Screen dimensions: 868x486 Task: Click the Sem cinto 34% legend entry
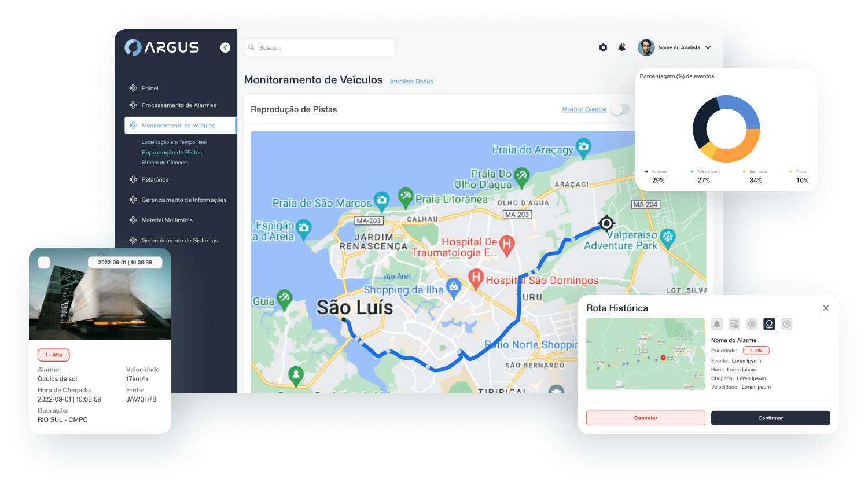(756, 176)
